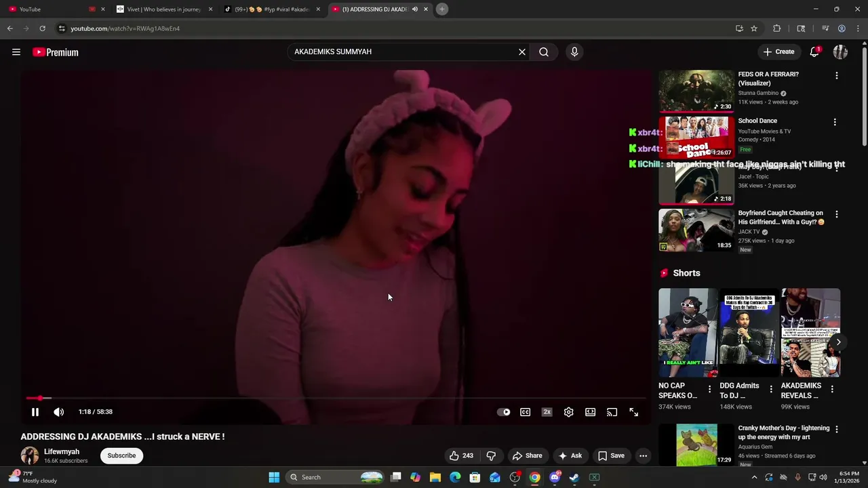Toggle closed captions on the video
The height and width of the screenshot is (488, 868).
[x=526, y=412]
